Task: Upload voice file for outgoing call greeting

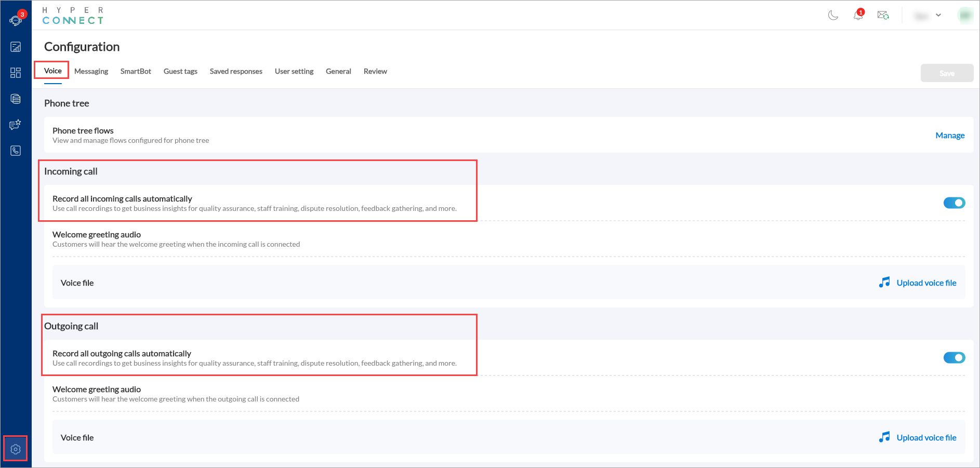Action: [926, 437]
